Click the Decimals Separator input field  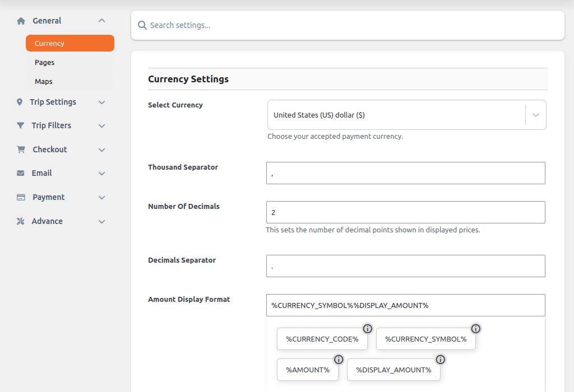pyautogui.click(x=406, y=266)
